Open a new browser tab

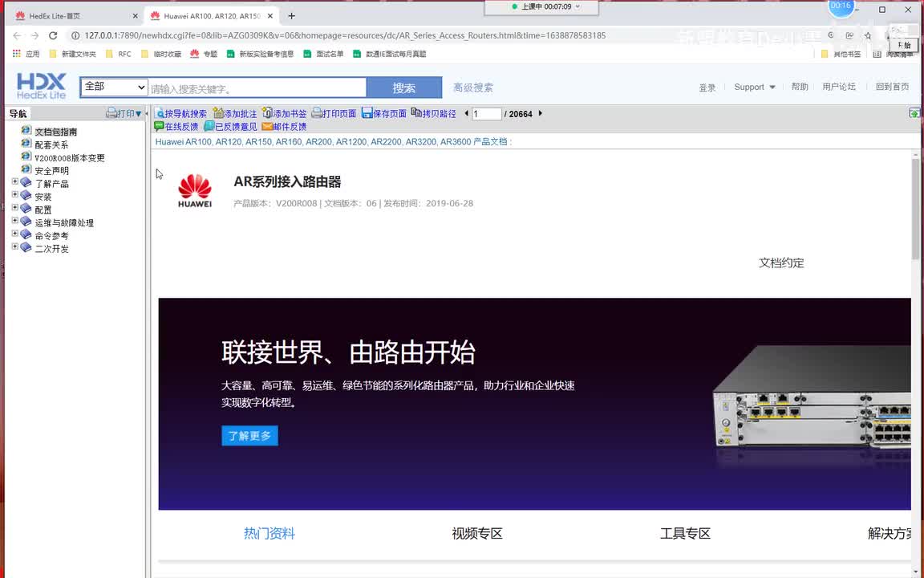pyautogui.click(x=292, y=16)
